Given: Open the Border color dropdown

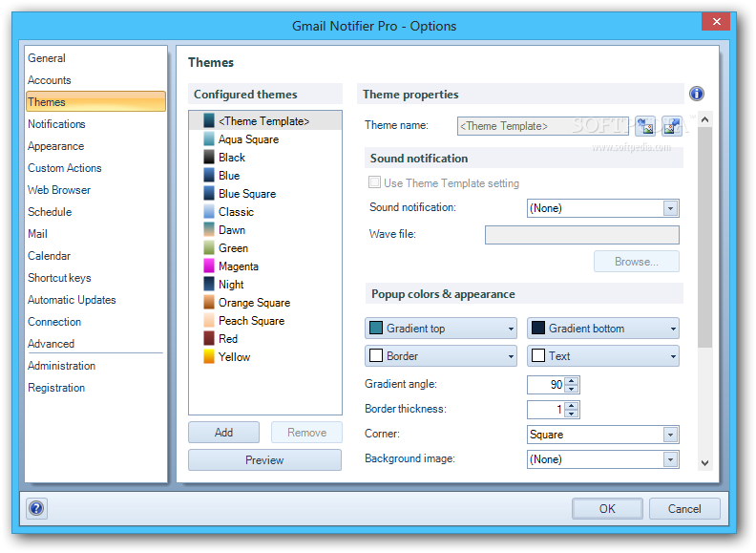Looking at the screenshot, I should pyautogui.click(x=441, y=356).
